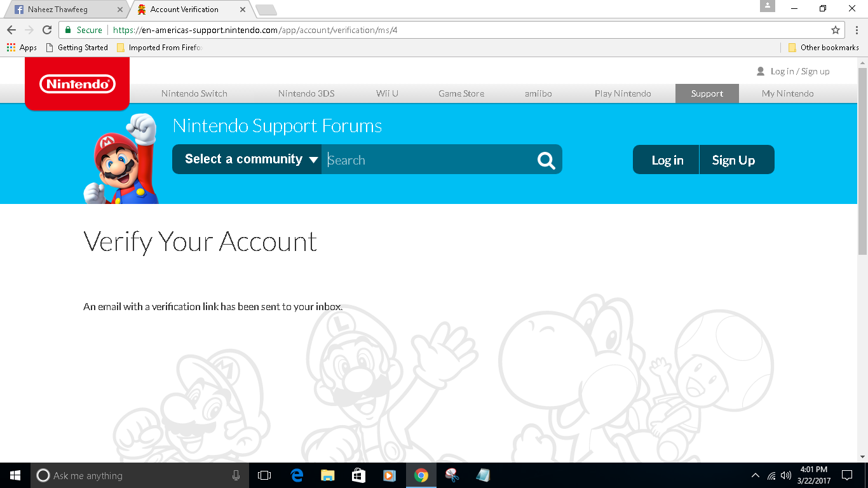Screen dimensions: 868x488
Task: Click the Chrome taskbar icon
Action: (421, 475)
